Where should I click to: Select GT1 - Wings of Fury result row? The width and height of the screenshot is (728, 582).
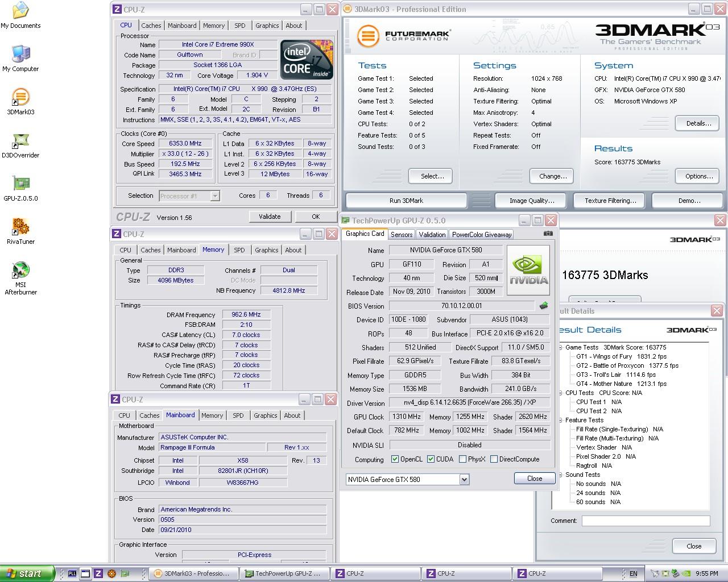coord(621,356)
